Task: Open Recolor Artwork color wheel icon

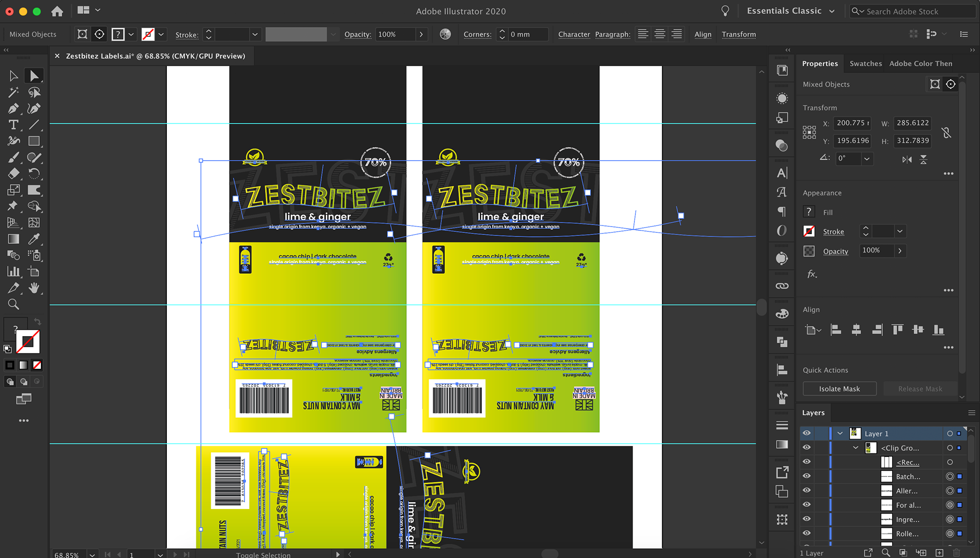Action: pyautogui.click(x=446, y=34)
